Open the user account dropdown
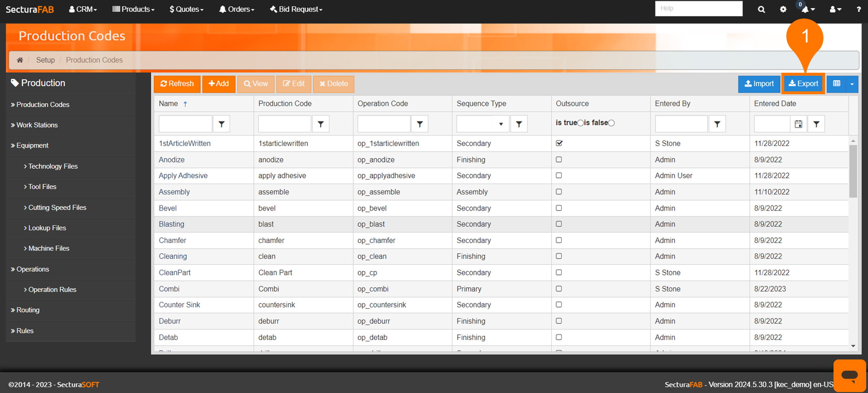This screenshot has width=868, height=393. [x=835, y=9]
